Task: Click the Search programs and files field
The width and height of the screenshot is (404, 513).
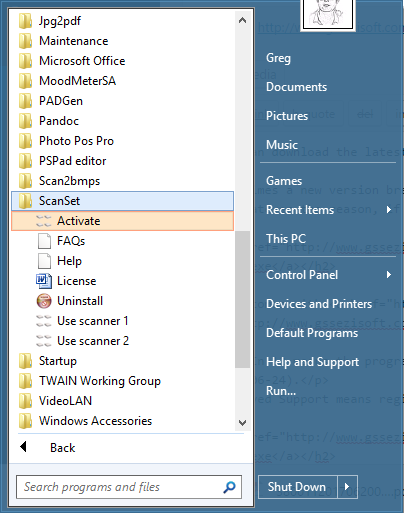Action: pyautogui.click(x=129, y=487)
